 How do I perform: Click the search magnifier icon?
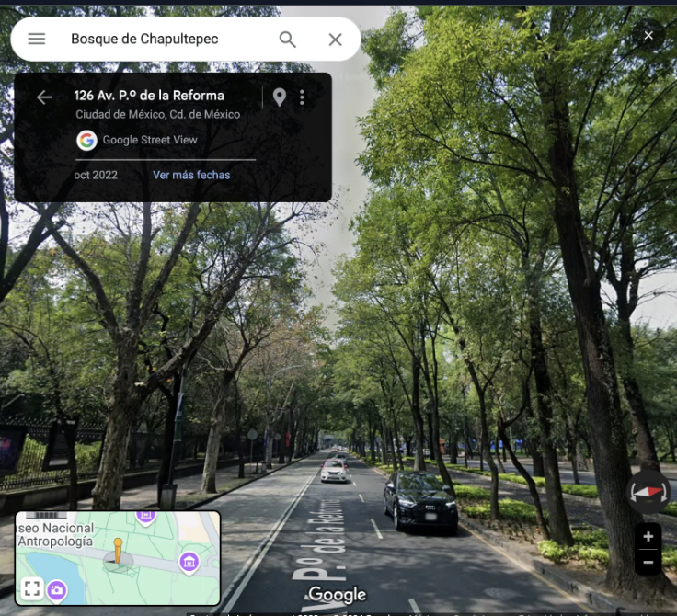288,39
